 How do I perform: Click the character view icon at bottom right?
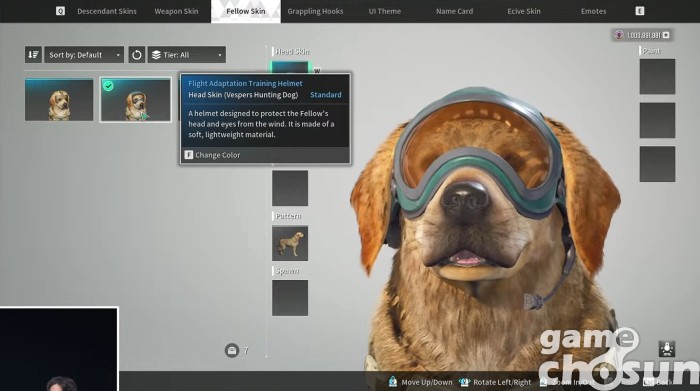click(x=667, y=349)
